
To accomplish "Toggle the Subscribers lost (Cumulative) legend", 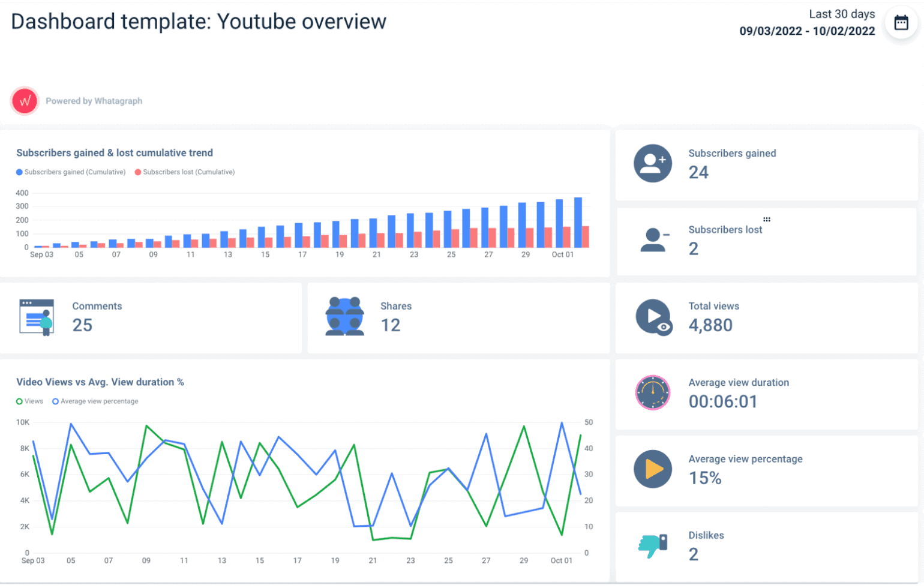I will [184, 172].
